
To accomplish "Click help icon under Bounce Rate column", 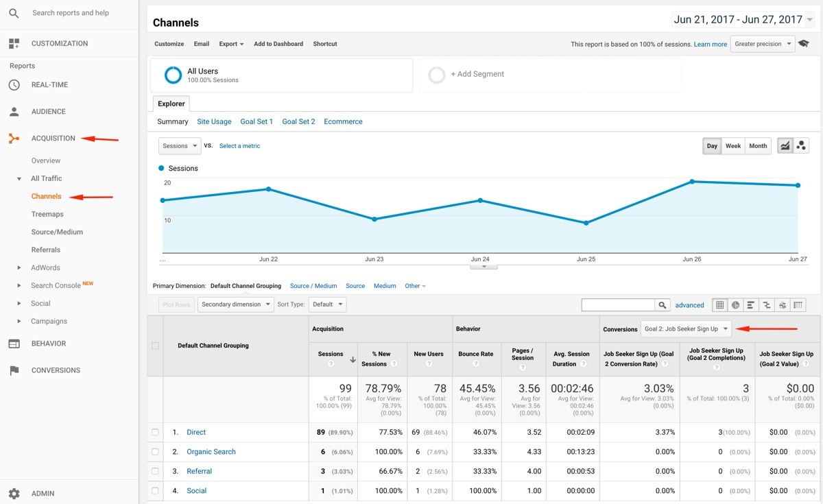I will click(476, 364).
